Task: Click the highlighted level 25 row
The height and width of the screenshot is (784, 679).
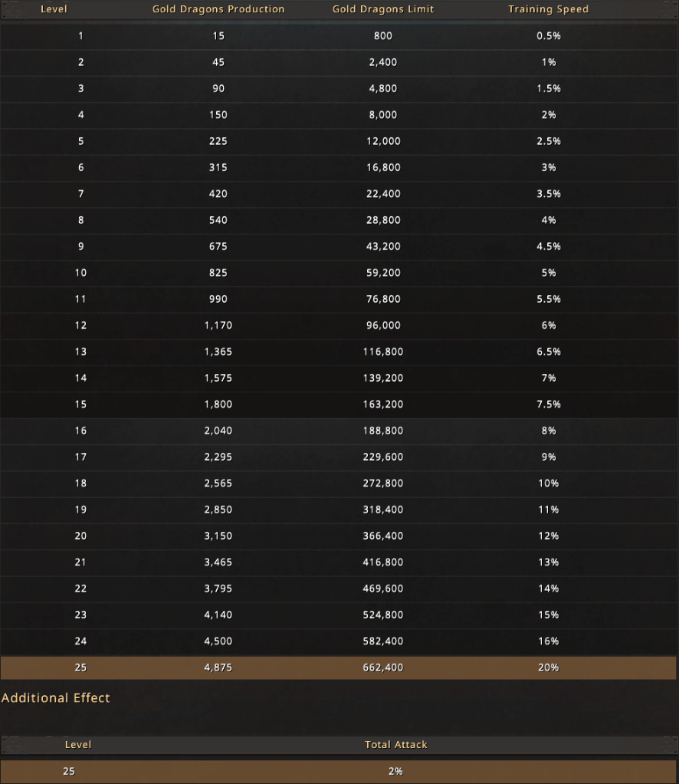Action: (x=339, y=668)
